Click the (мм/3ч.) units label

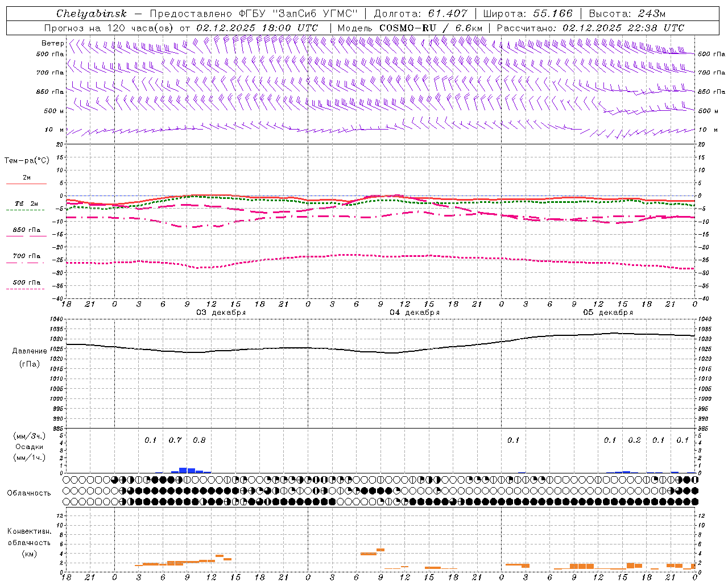(30, 436)
